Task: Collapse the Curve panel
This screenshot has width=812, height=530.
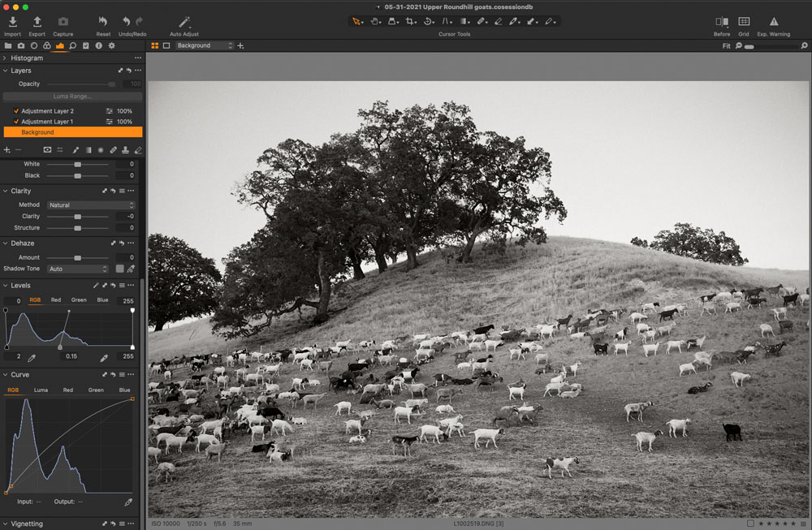Action: 5,375
